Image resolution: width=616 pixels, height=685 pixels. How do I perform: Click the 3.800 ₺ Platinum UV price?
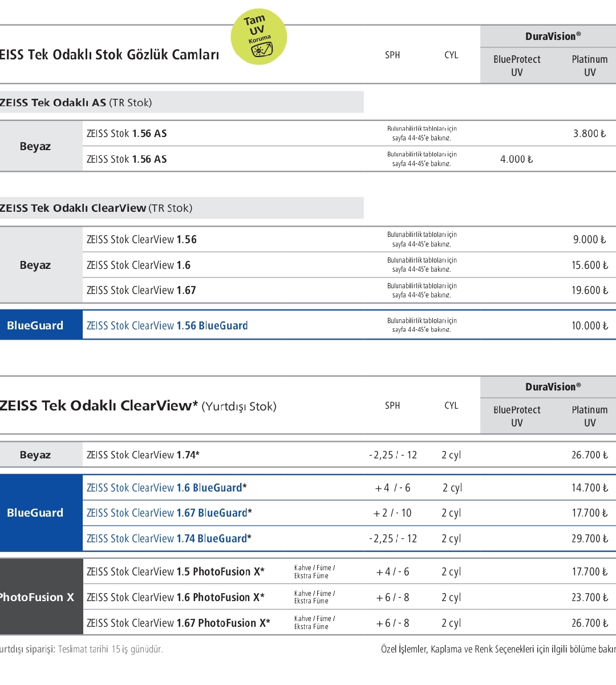click(589, 134)
